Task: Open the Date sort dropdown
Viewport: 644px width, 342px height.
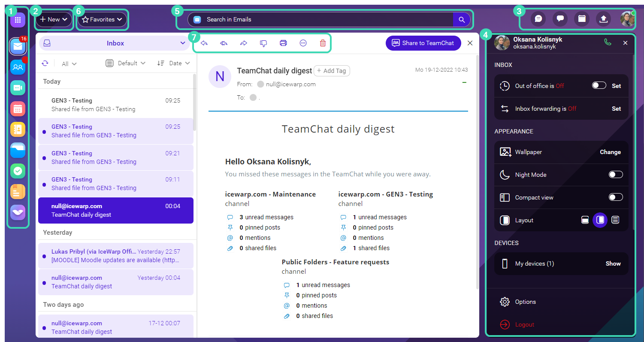Action: pos(174,63)
